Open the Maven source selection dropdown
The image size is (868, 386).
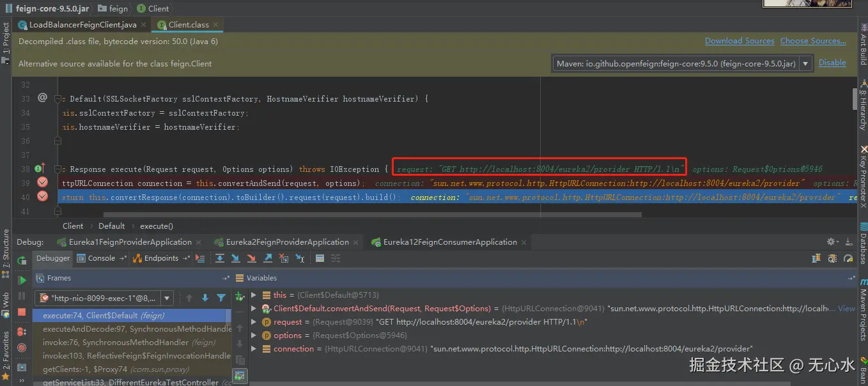pyautogui.click(x=806, y=63)
